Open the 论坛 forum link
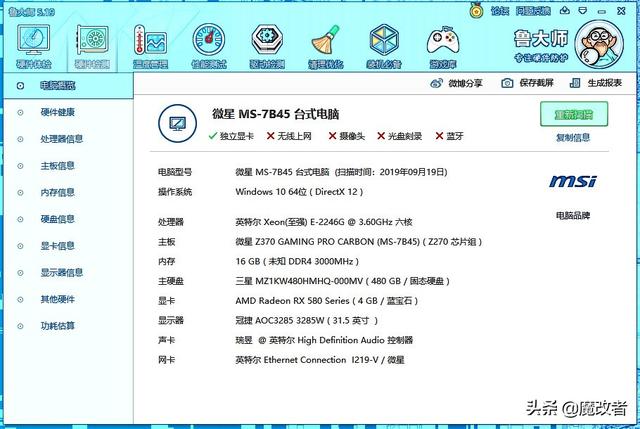Image resolution: width=640 pixels, height=429 pixels. tap(500, 11)
